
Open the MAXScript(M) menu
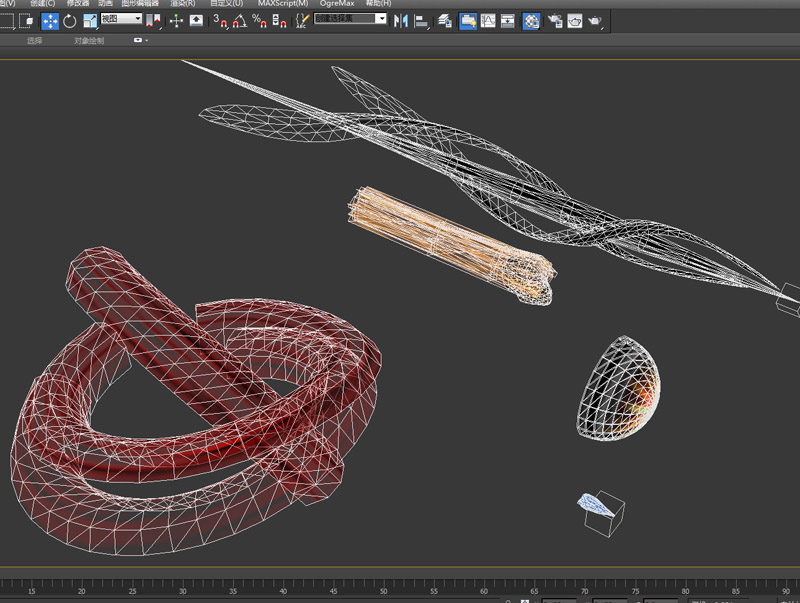pos(283,4)
